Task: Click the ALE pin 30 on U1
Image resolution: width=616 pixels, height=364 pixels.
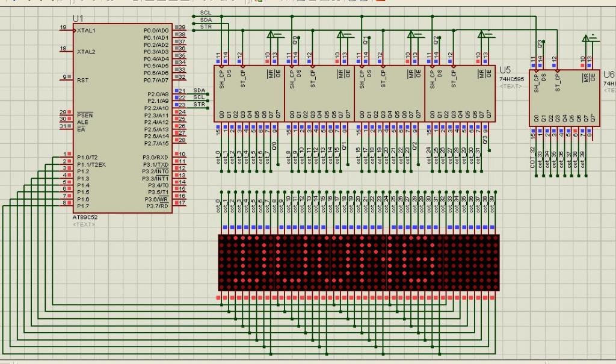Action: [66, 121]
